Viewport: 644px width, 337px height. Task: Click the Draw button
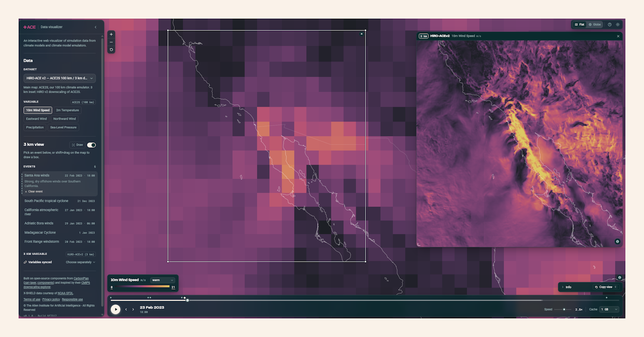pyautogui.click(x=77, y=145)
